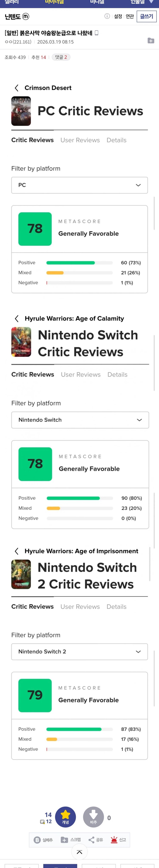Click the 글쓰기 write button

pos(147,16)
